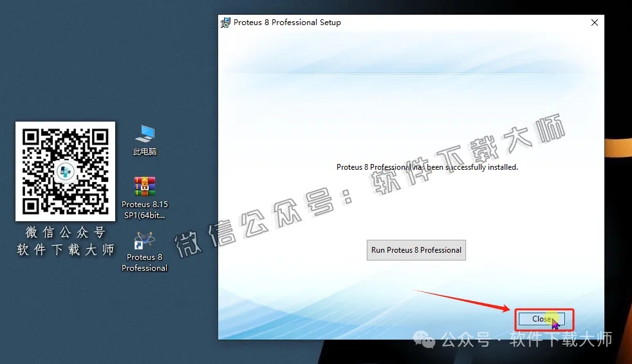The height and width of the screenshot is (364, 632).
Task: Select Proteus 8 Professional desktop shortcut
Action: 145,252
